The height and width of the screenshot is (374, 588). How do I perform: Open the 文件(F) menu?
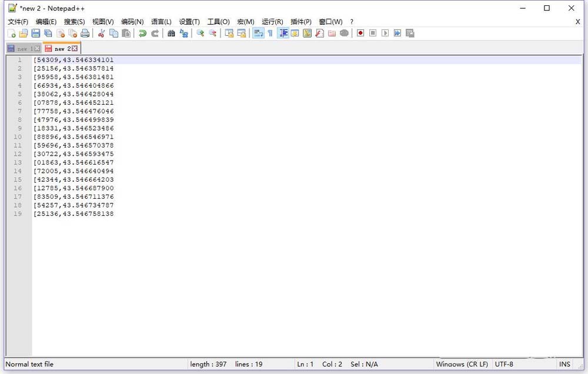pos(18,22)
